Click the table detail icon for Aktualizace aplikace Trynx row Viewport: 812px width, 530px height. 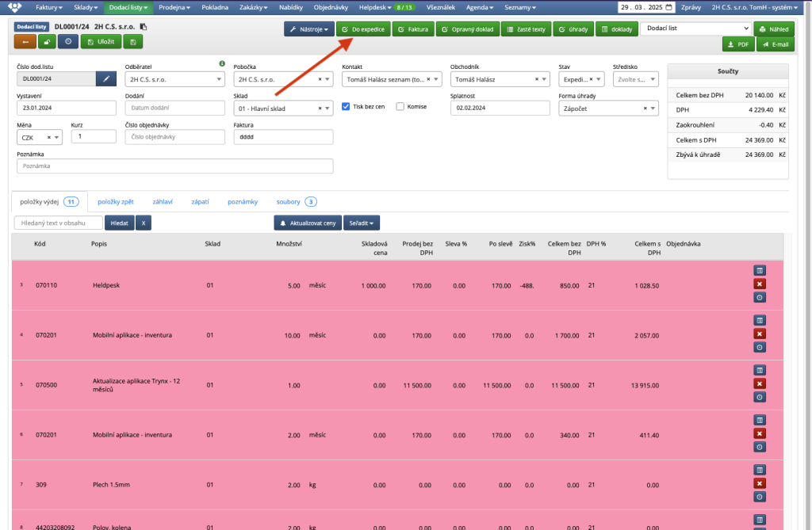click(x=759, y=370)
